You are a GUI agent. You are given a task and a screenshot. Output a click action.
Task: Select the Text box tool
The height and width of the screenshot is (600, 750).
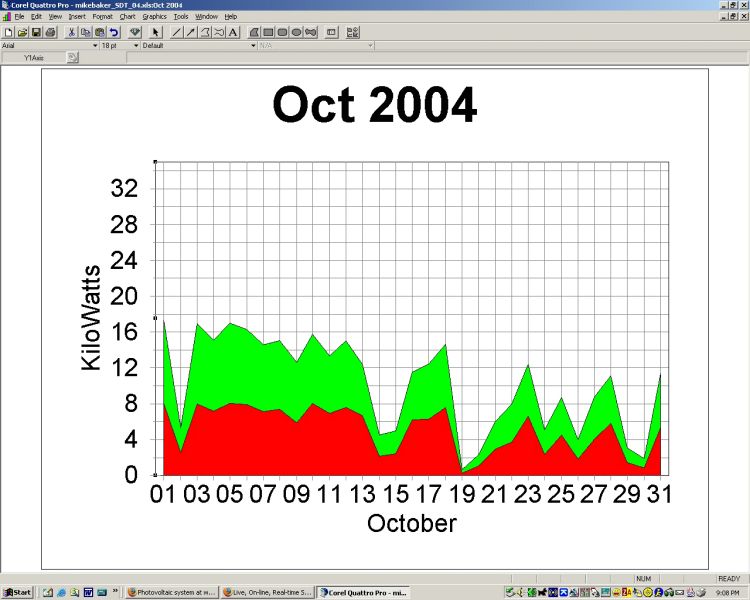(x=233, y=32)
